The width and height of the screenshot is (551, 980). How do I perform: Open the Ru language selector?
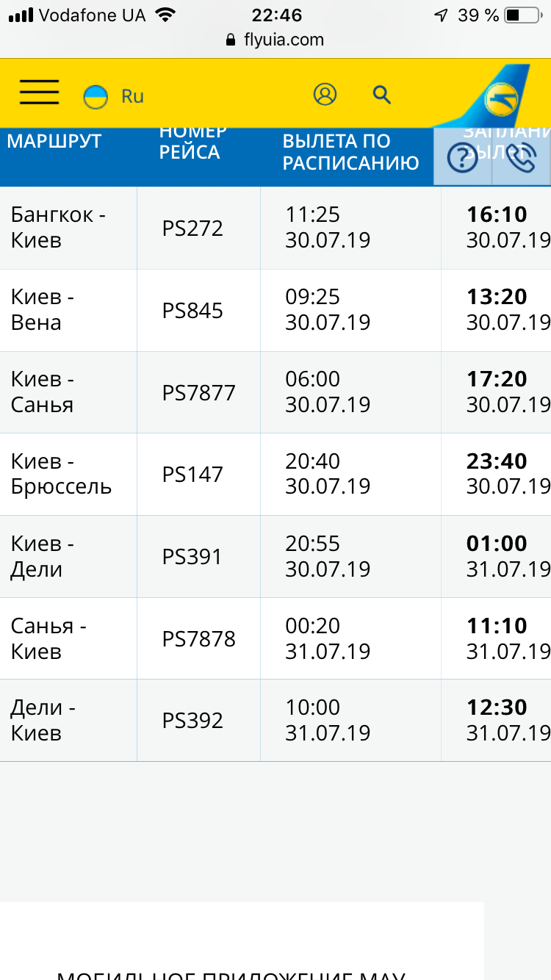pyautogui.click(x=132, y=96)
